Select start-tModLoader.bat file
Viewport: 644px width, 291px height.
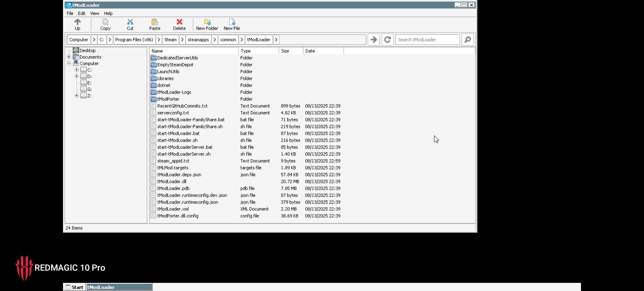(x=178, y=133)
